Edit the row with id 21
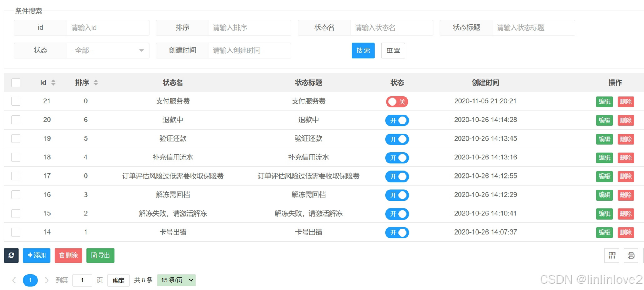Screen dimensions: 644x290 tap(604, 101)
